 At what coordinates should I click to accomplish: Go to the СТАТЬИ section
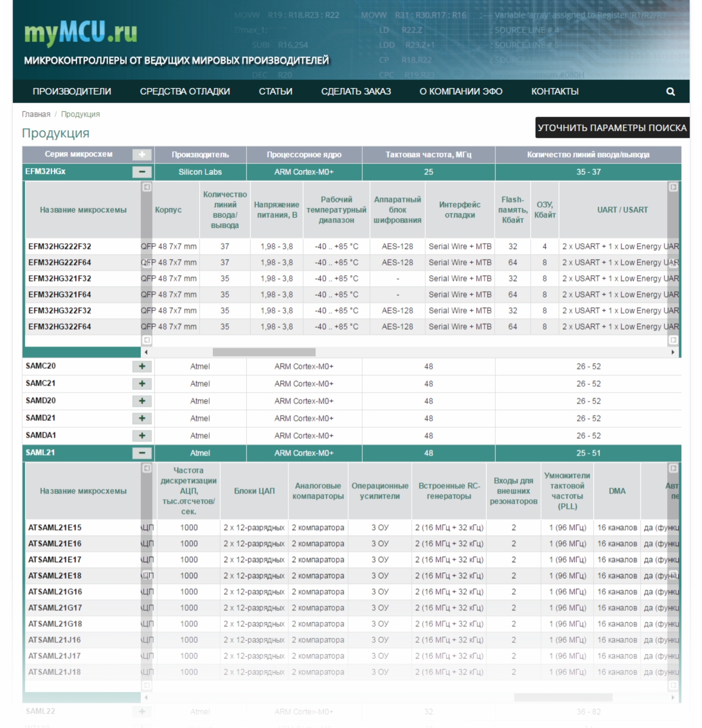pyautogui.click(x=275, y=92)
